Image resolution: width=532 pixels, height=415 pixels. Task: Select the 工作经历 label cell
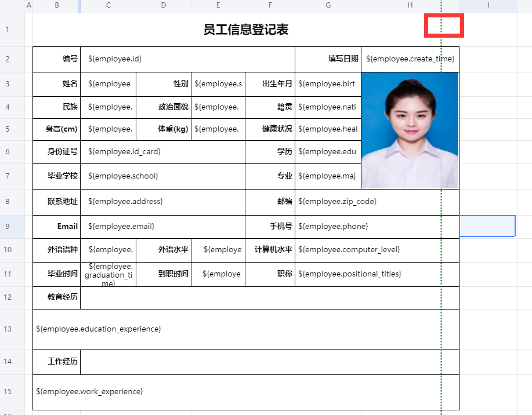57,362
